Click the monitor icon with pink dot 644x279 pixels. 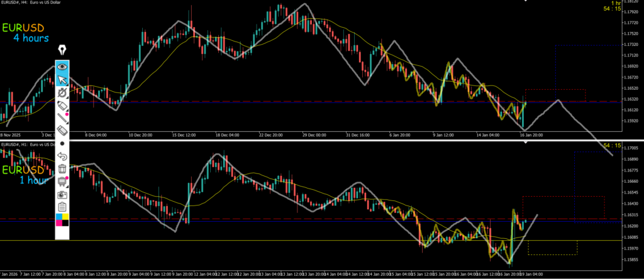(x=62, y=182)
